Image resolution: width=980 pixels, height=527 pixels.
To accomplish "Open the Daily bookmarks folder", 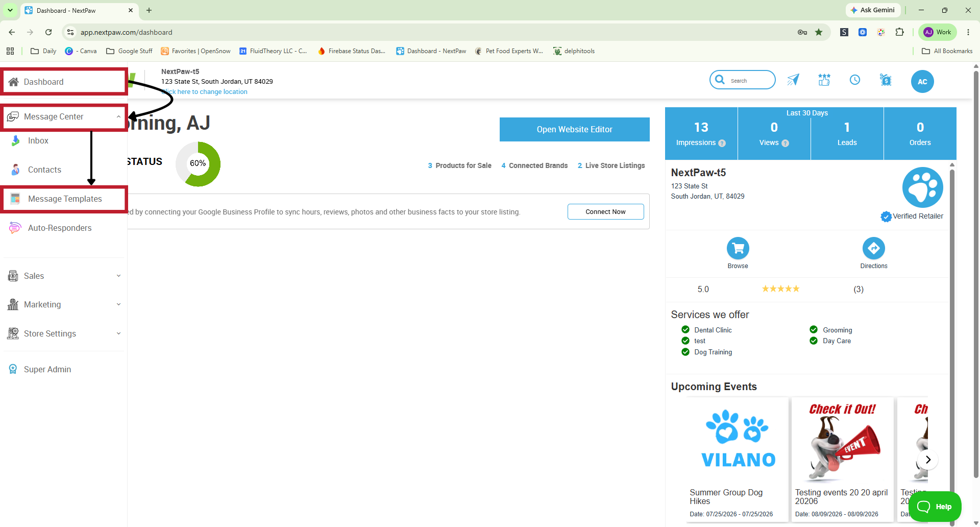I will (43, 51).
